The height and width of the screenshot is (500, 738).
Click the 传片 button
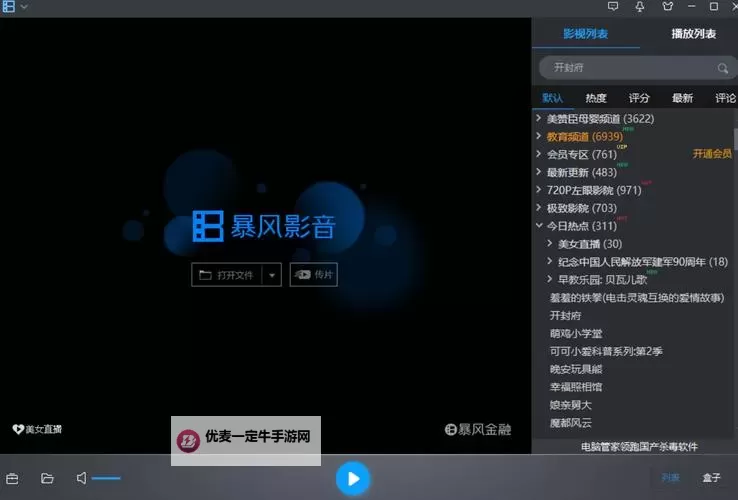tap(313, 274)
